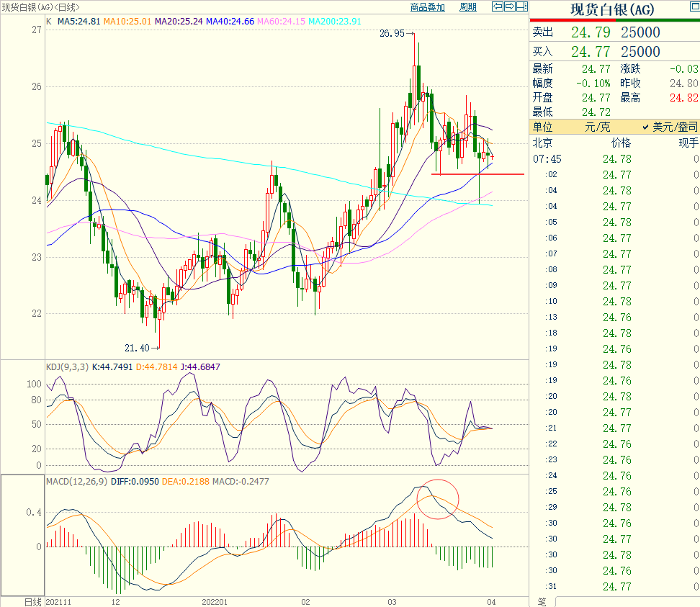This screenshot has height=607, width=700.
Task: Toggle the side panel layout icon
Action: pyautogui.click(x=522, y=7)
